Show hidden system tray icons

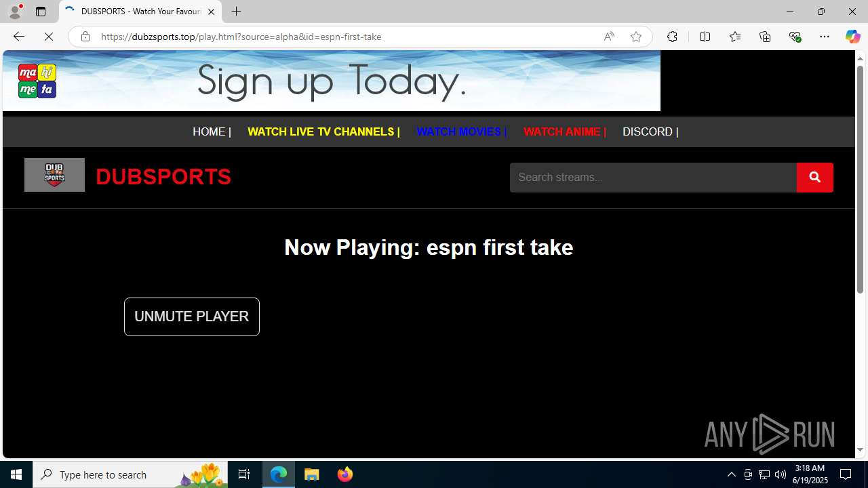731,474
